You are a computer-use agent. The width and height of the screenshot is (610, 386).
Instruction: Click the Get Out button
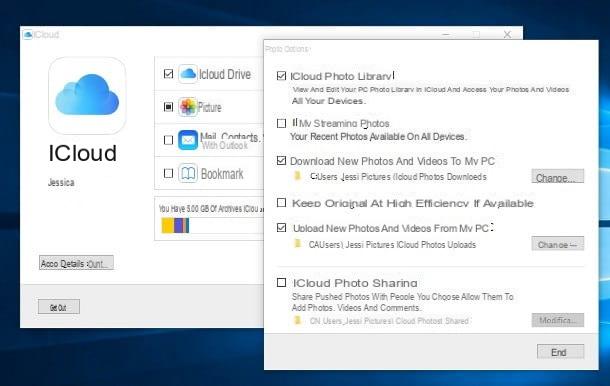(59, 307)
